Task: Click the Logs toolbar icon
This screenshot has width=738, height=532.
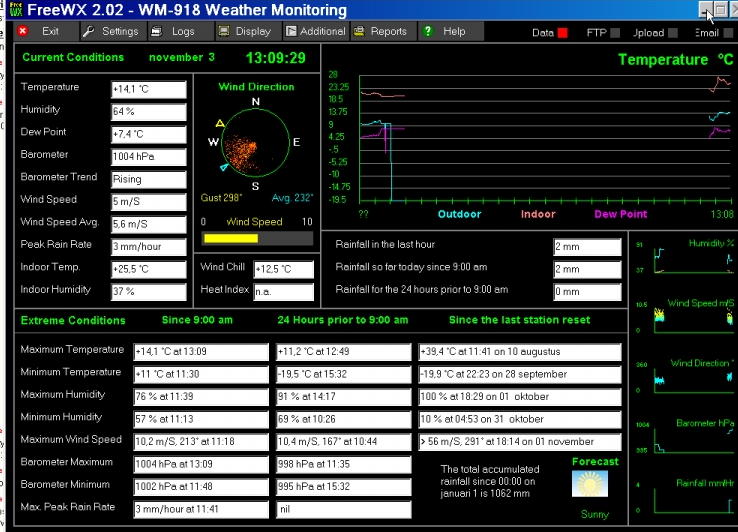Action: pos(157,32)
